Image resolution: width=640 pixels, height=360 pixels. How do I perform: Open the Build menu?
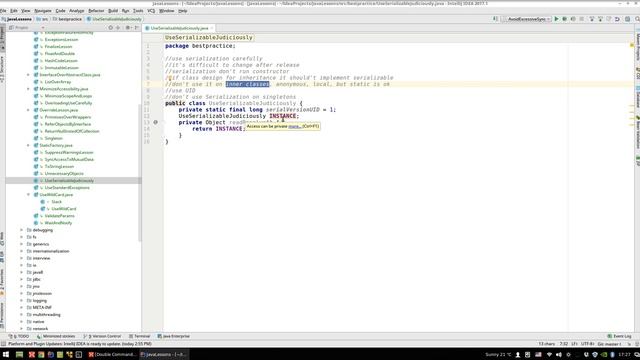tap(113, 11)
